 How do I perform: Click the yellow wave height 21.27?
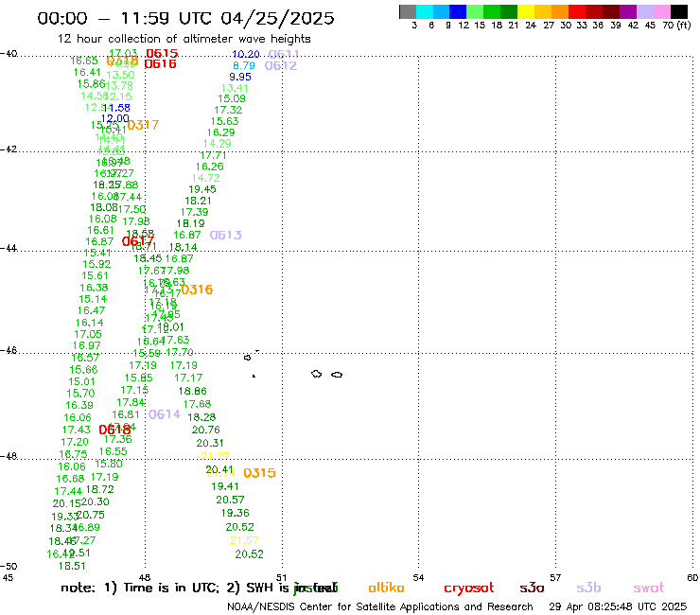tap(215, 456)
